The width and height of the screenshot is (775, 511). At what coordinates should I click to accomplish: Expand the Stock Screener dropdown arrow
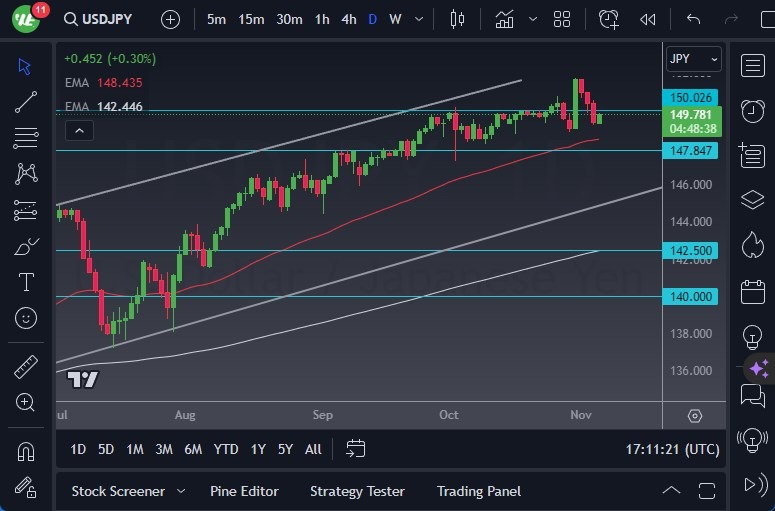tap(181, 491)
